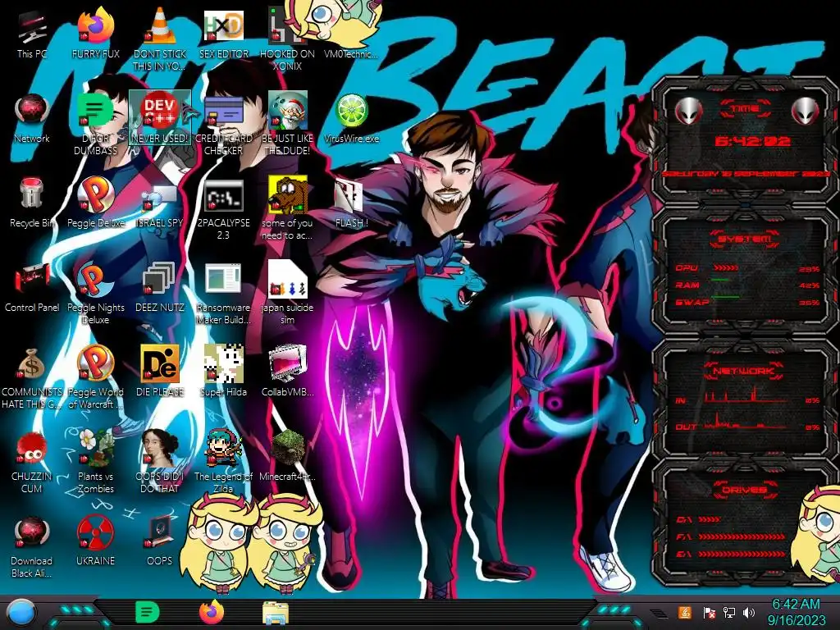Viewport: 840px width, 630px height.
Task: Click the NETWORK gadget IN graph
Action: [746, 396]
